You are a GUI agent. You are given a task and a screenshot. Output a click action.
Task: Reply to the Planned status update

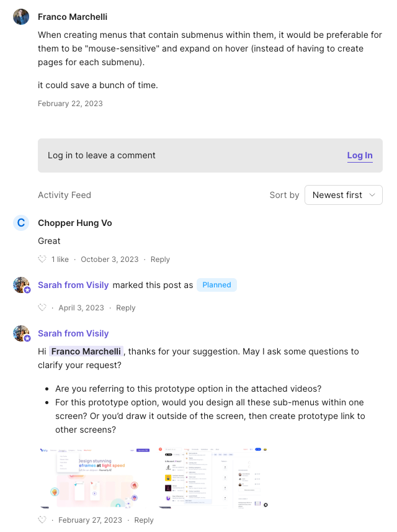[126, 307]
